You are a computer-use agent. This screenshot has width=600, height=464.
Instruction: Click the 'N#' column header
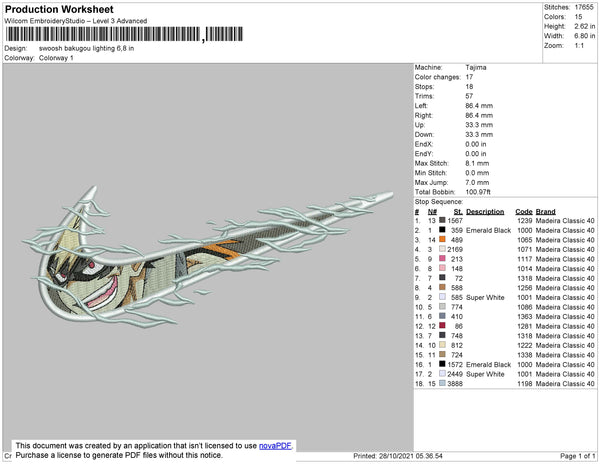[x=432, y=212]
